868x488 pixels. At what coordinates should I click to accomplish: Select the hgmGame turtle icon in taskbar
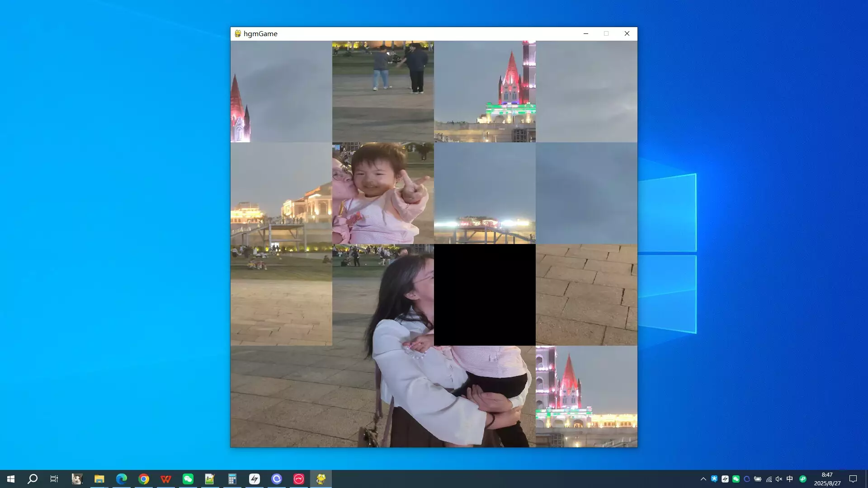(321, 479)
